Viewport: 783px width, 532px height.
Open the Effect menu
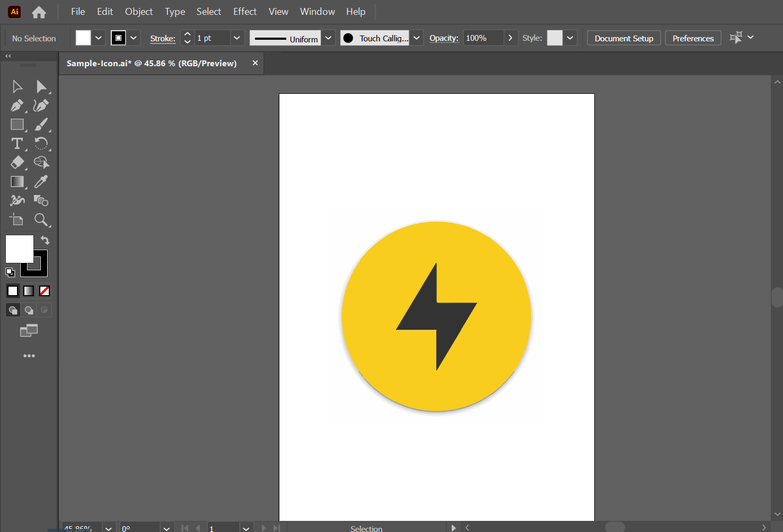(x=244, y=12)
